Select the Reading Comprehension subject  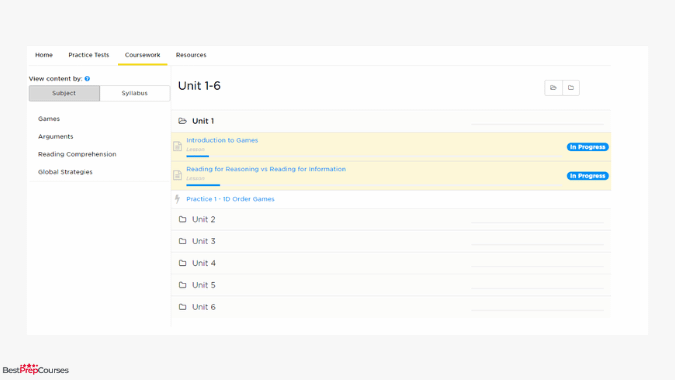(x=77, y=154)
